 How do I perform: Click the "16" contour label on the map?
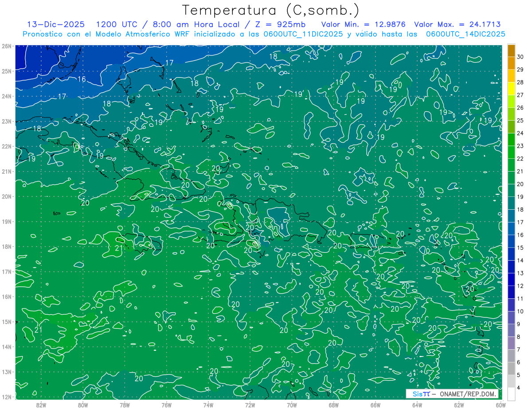(82, 79)
